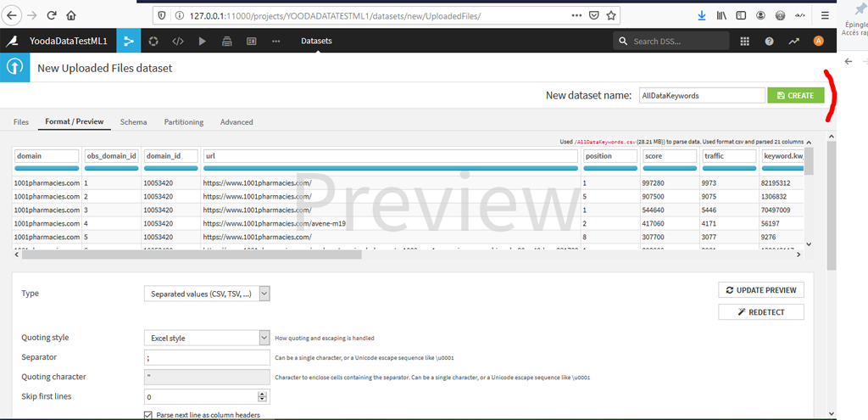Open the Firefox hamburger menu
Viewport: 868px width, 420px height.
825,16
